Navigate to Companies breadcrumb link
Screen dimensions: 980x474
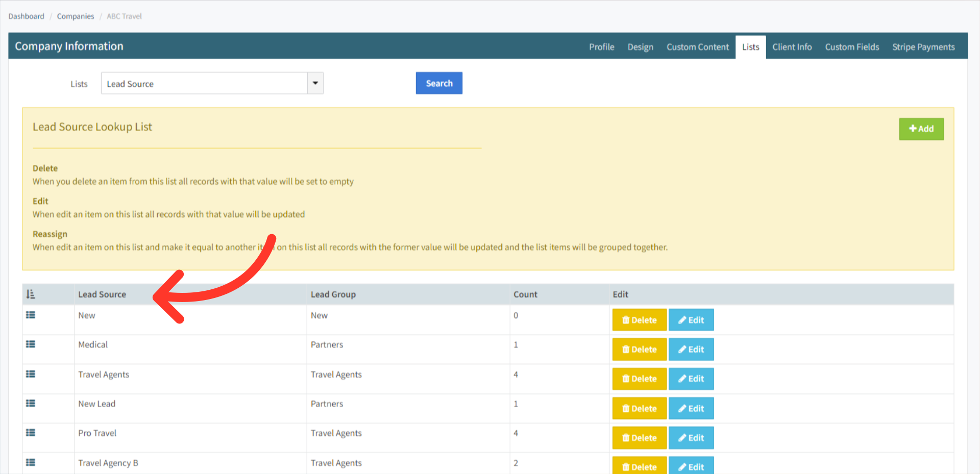tap(76, 16)
